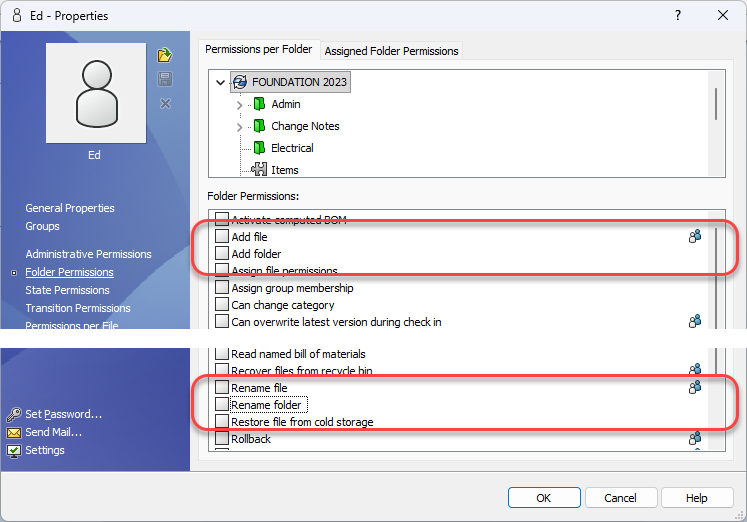The height and width of the screenshot is (522, 747).
Task: Open the Permissions per Folder tab
Action: (x=258, y=50)
